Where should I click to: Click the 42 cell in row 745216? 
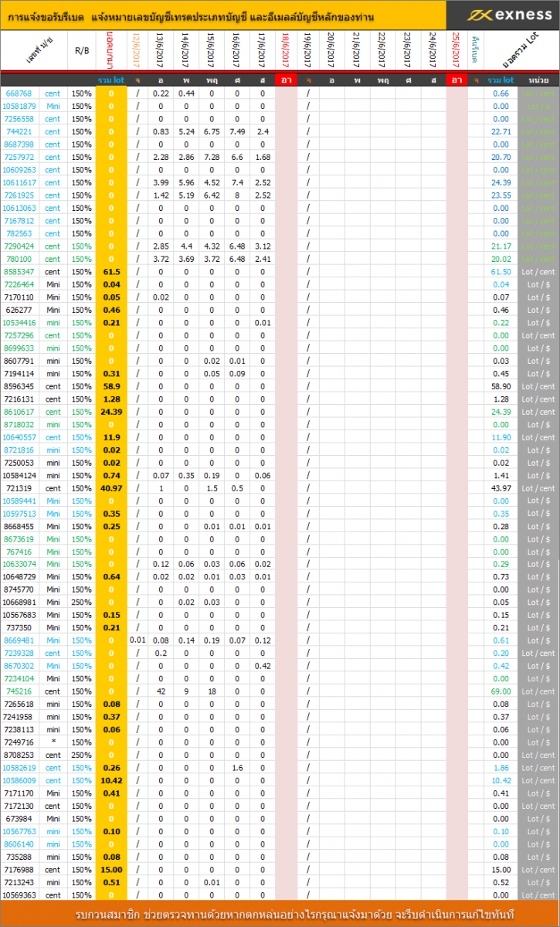click(x=161, y=691)
